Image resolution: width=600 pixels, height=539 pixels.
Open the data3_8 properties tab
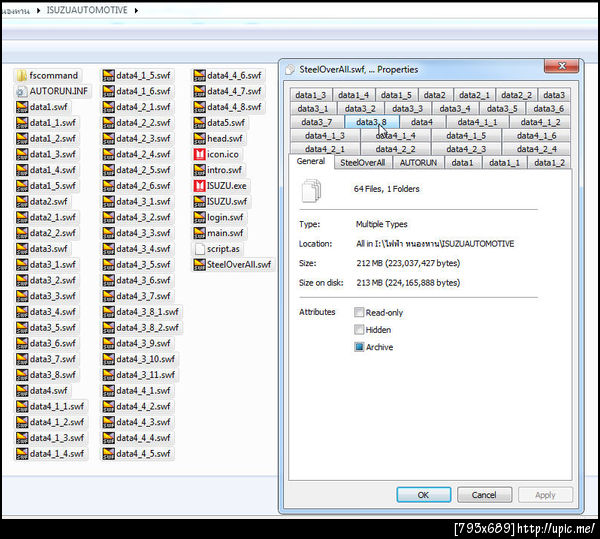tap(372, 122)
